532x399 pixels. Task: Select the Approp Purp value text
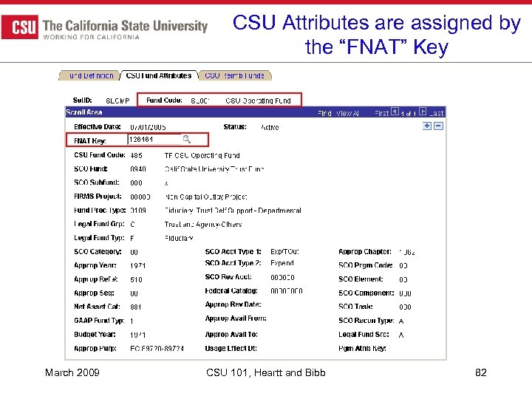click(x=157, y=349)
